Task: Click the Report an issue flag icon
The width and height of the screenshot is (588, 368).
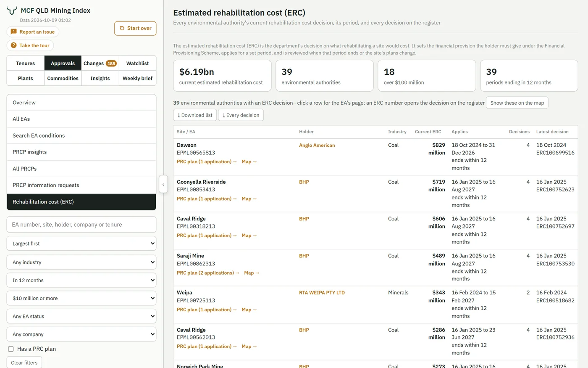Action: (x=14, y=32)
